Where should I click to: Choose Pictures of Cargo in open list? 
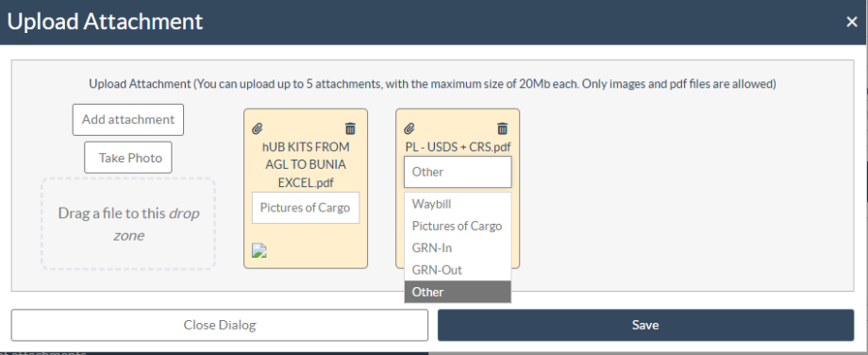458,226
